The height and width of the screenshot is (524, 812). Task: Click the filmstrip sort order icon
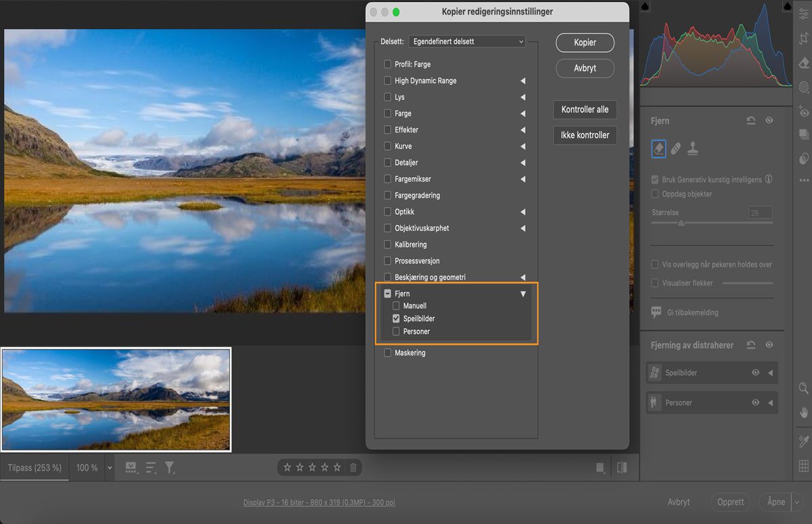(150, 467)
